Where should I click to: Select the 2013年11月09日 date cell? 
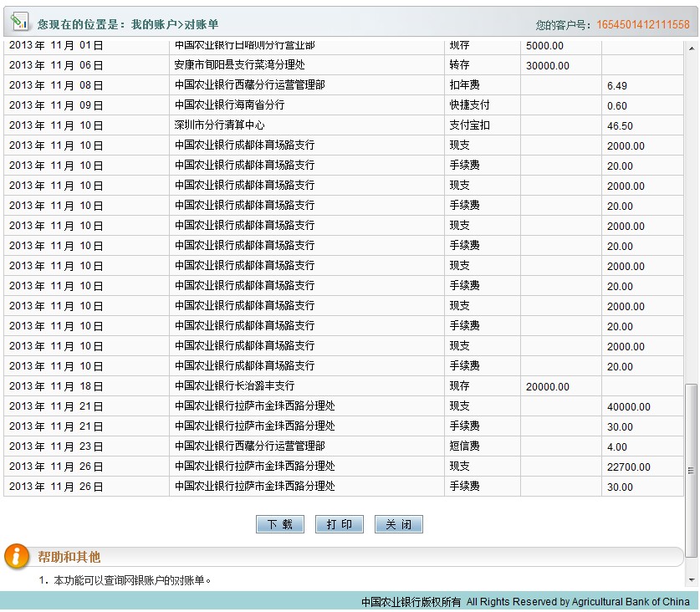pyautogui.click(x=56, y=105)
